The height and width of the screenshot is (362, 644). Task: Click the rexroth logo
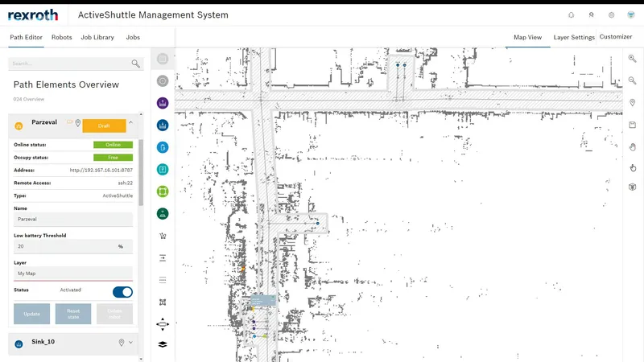33,15
